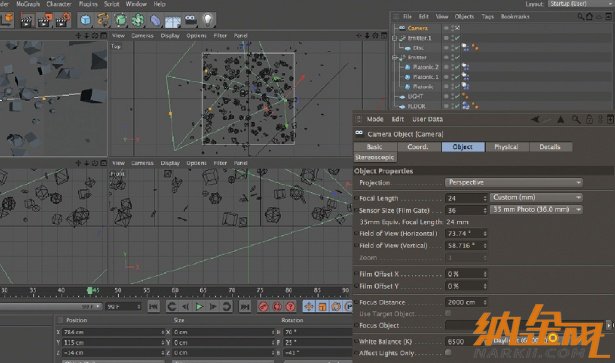This screenshot has height=363, width=615.
Task: Toggle the Use Target Object checkbox
Action: coord(448,314)
